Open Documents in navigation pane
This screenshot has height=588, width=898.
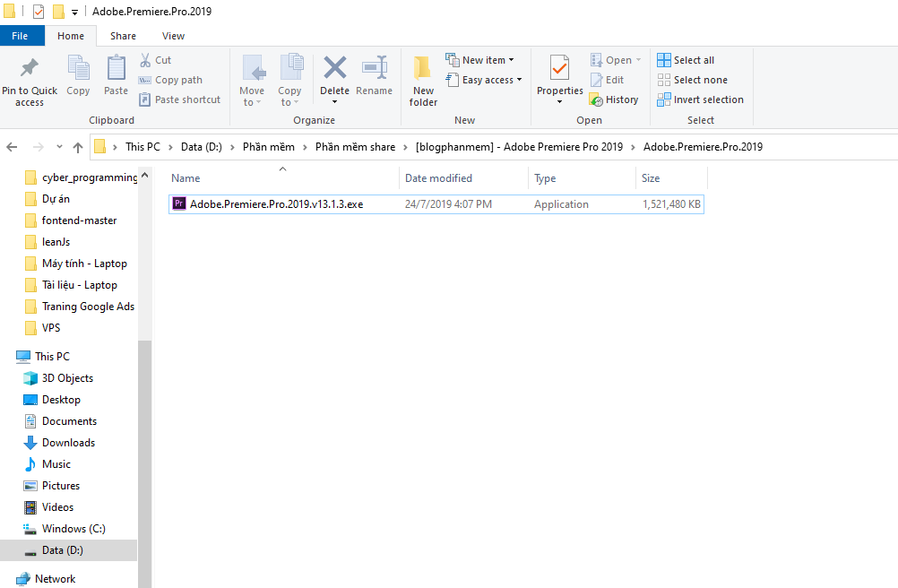[61, 421]
